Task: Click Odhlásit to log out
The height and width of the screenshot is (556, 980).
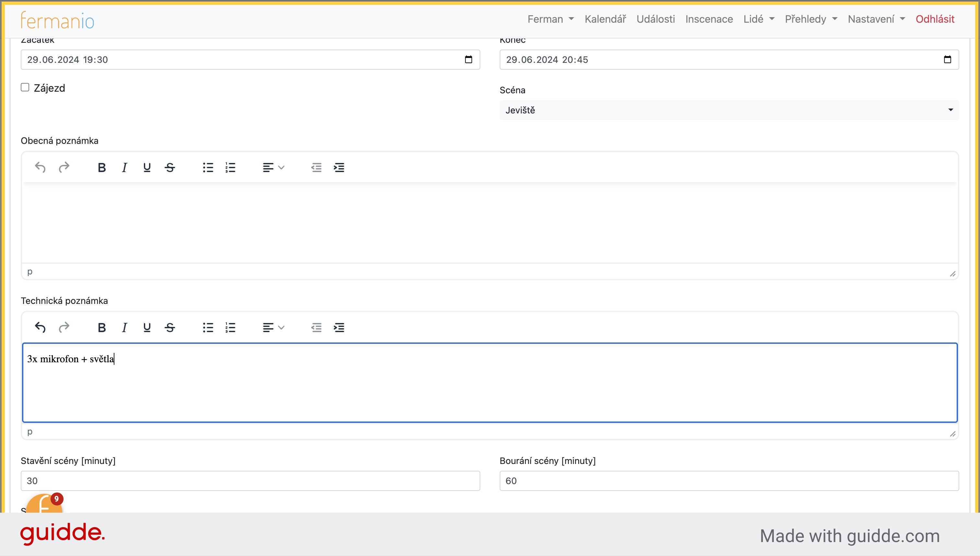Action: 935,19
